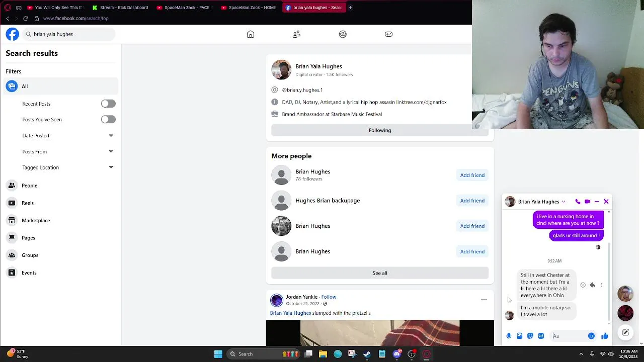
Task: Reload the page in the browser
Action: [26, 19]
